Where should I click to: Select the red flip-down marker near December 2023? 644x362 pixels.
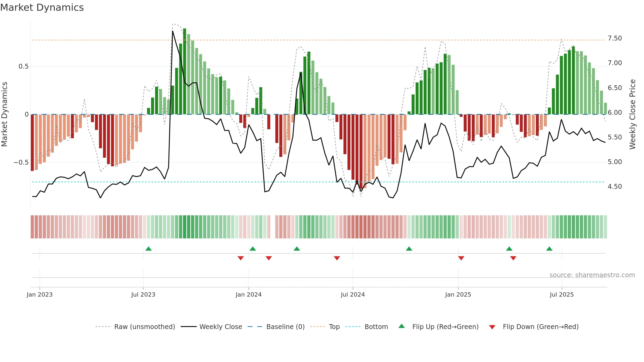(241, 258)
